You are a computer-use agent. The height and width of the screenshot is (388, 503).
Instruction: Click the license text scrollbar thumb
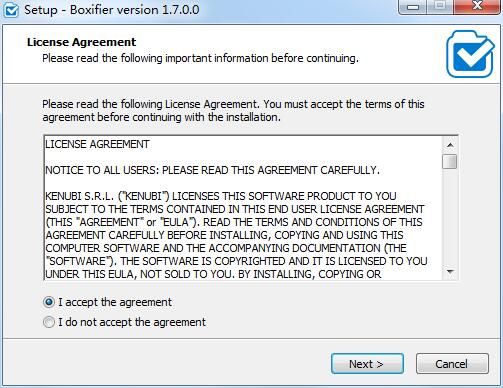pos(450,161)
